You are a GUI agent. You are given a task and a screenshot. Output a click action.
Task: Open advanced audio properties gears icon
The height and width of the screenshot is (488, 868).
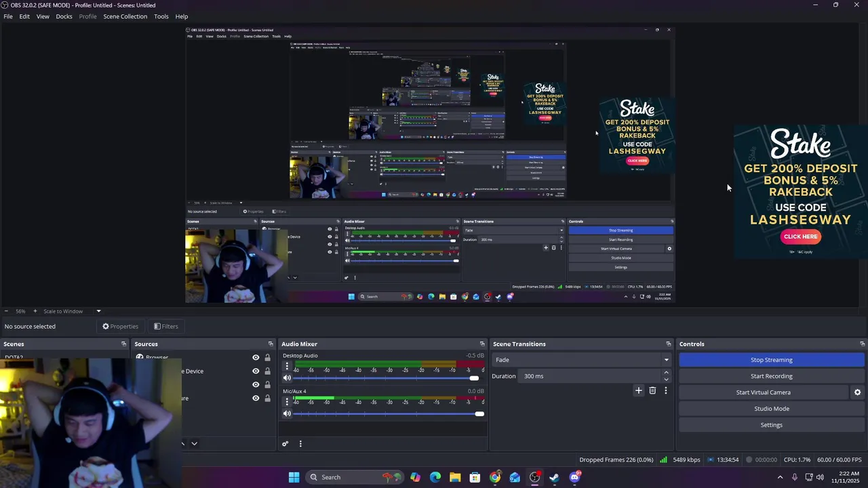pyautogui.click(x=285, y=444)
